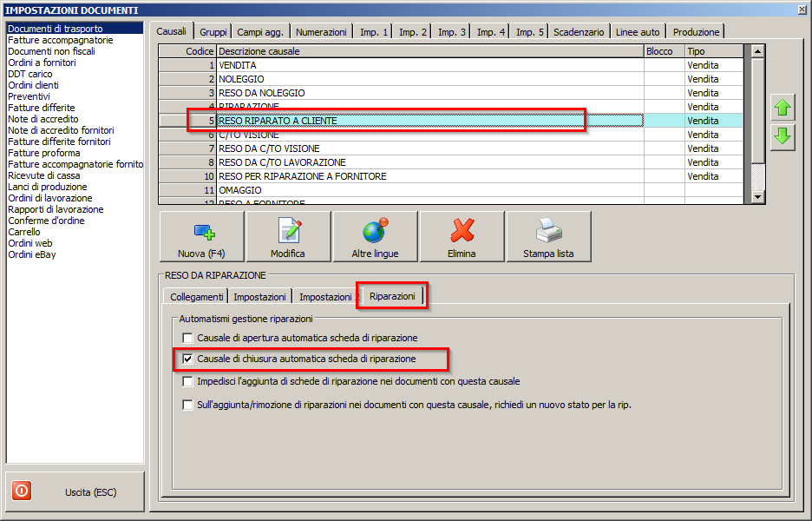This screenshot has width=812, height=521.
Task: Toggle Impedisci l'aggiunta di schede checkbox
Action: point(187,381)
